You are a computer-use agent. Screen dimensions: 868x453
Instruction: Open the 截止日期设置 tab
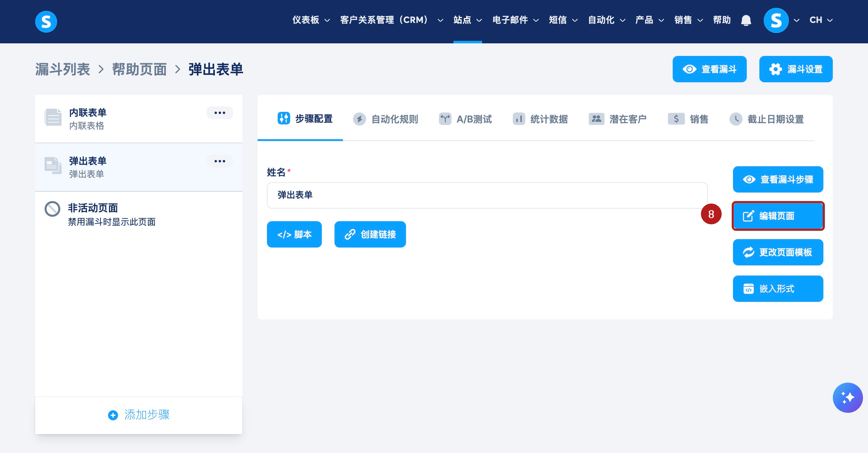pyautogui.click(x=767, y=119)
